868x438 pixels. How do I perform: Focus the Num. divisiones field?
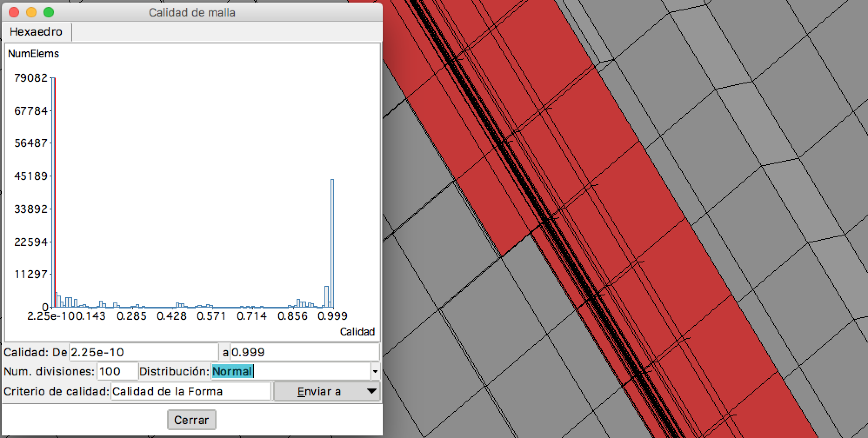click(117, 372)
